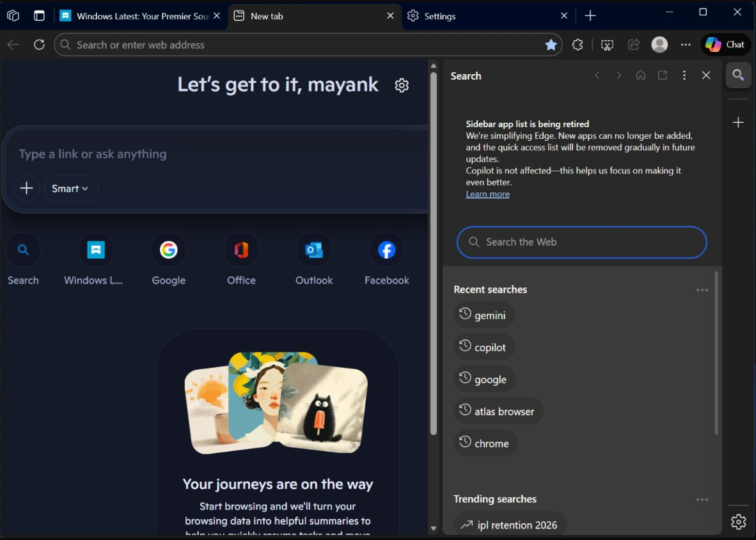Start the screenshot capture tool

[607, 45]
